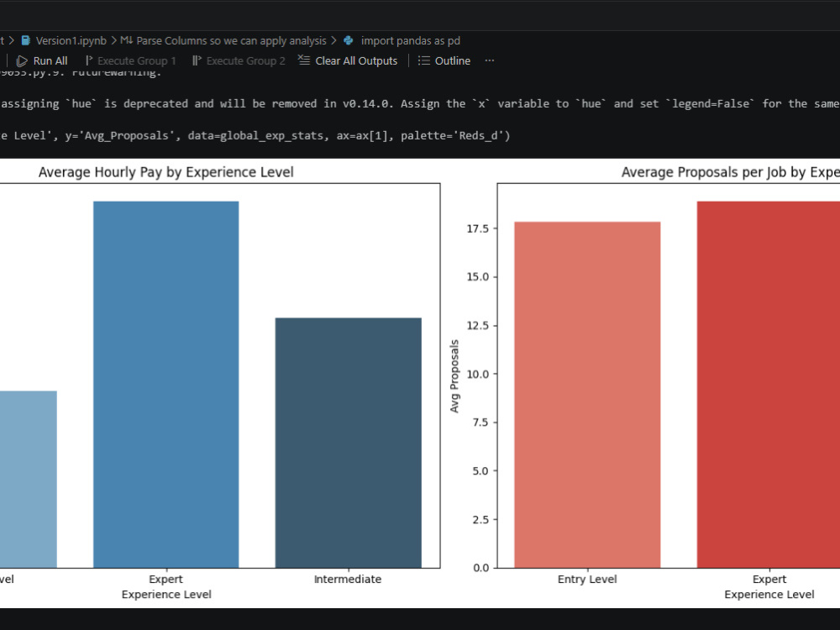
Task: Click Execute Group 1 button
Action: click(x=131, y=61)
